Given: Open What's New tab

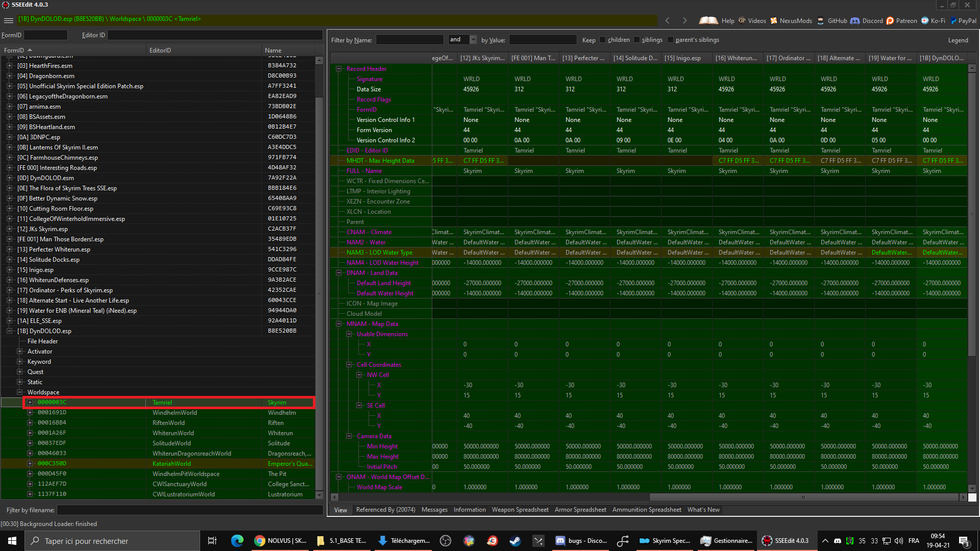Looking at the screenshot, I should click(x=703, y=510).
